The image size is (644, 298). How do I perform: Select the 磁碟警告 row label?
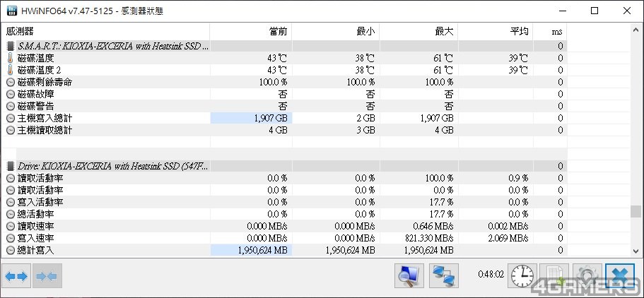click(x=36, y=107)
